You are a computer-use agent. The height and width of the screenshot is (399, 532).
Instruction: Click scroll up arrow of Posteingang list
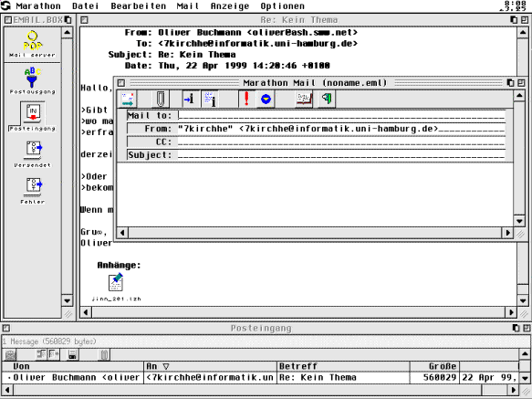[525, 354]
